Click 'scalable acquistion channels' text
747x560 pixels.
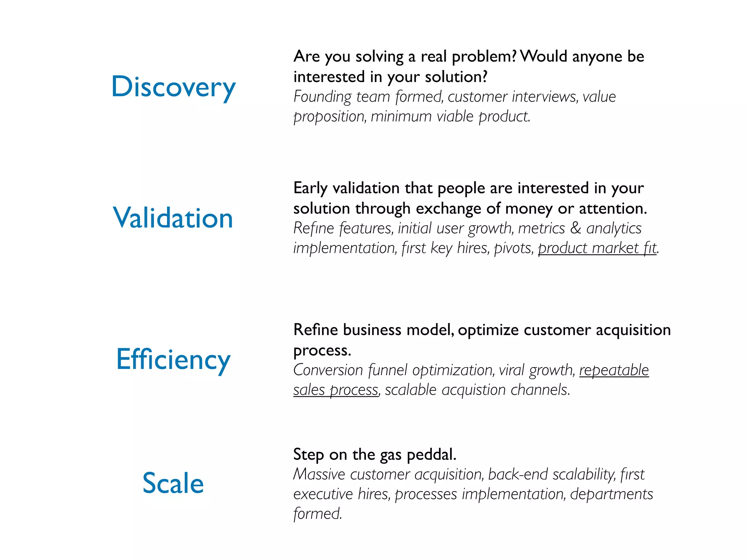tap(477, 390)
